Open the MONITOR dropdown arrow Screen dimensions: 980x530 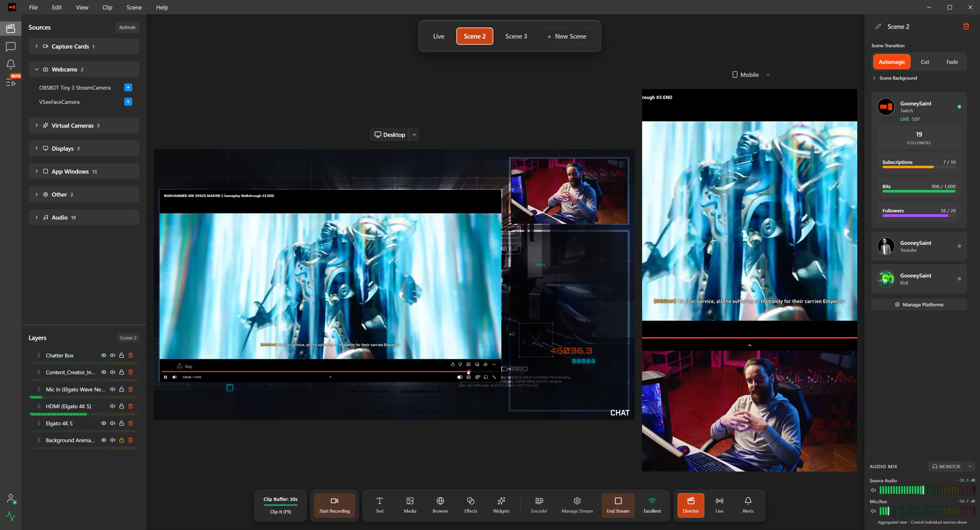click(970, 466)
